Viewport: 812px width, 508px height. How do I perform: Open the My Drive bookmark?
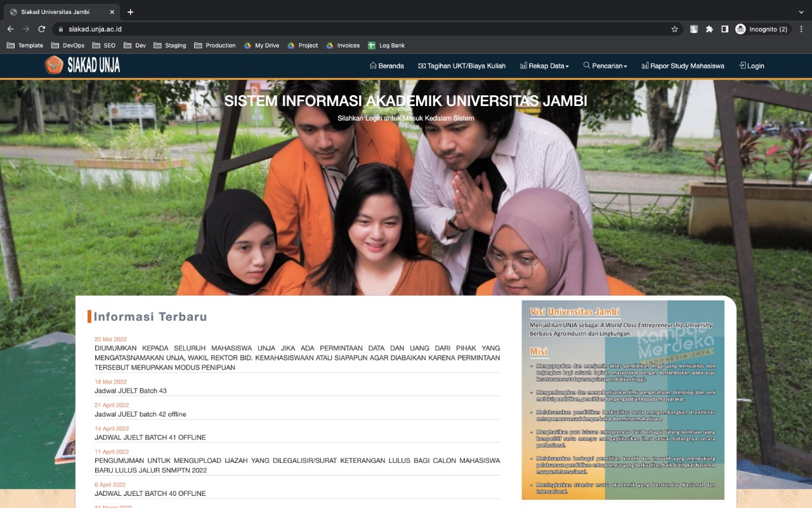(x=261, y=46)
